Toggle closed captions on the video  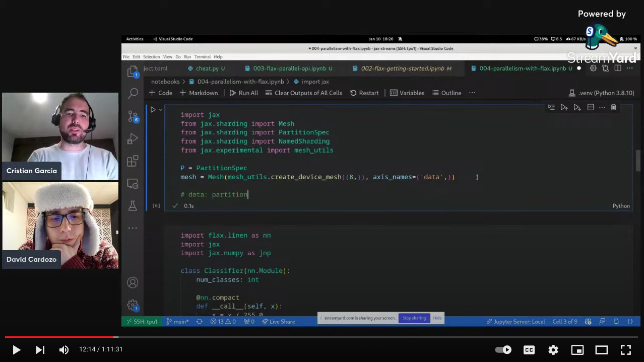coord(529,349)
